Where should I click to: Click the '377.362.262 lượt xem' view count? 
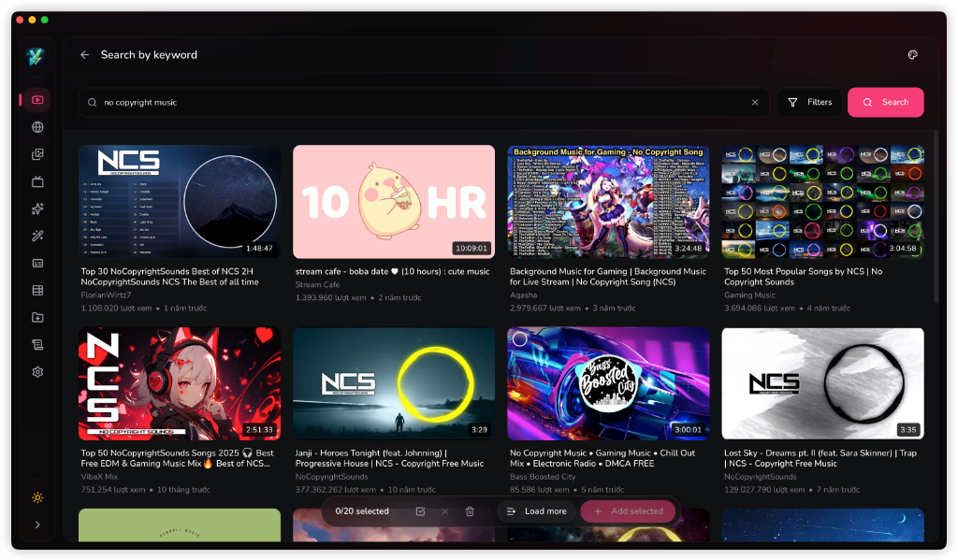click(336, 490)
